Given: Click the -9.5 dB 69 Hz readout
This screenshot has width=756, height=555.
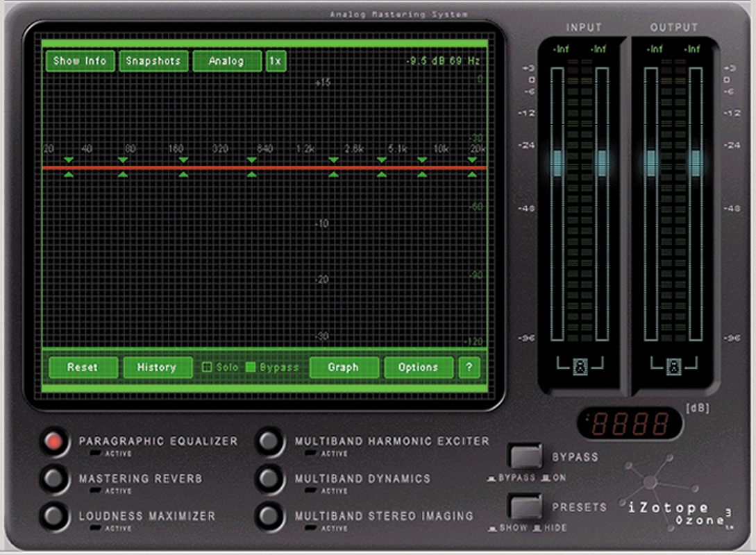Looking at the screenshot, I should (443, 61).
